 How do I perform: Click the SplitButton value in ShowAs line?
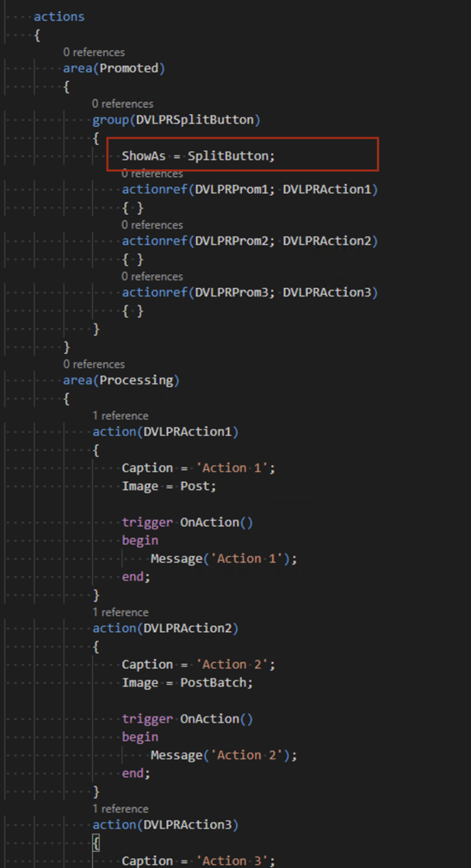pos(229,156)
